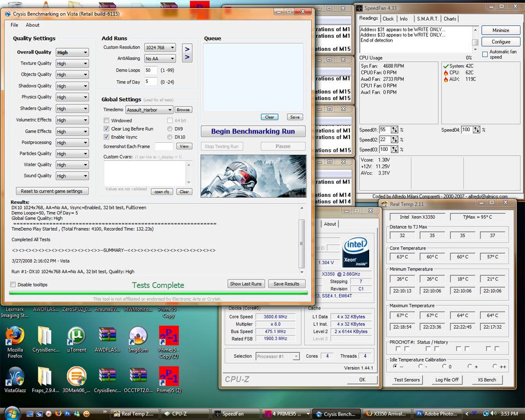The height and width of the screenshot is (420, 525).
Task: Launch Photoshop from the quick launch bar
Action: point(67,413)
